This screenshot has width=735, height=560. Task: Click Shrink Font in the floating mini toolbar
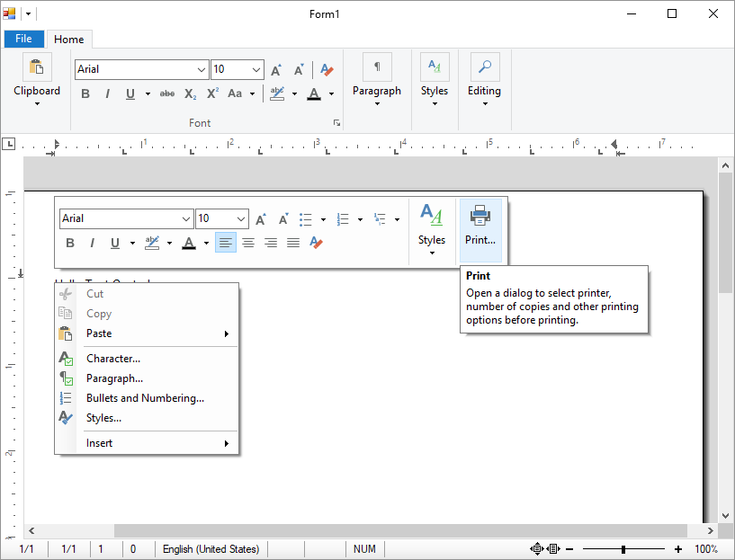[283, 218]
